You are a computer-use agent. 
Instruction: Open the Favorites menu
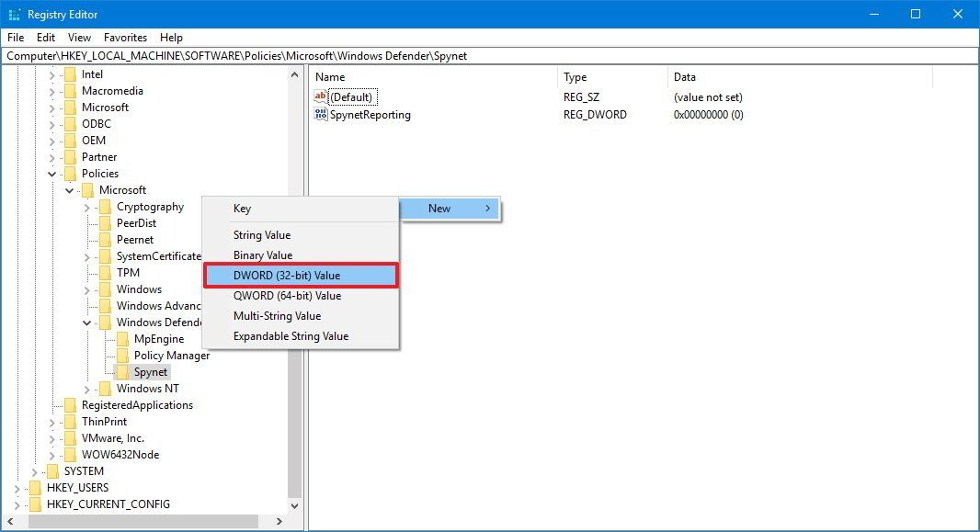tap(125, 38)
